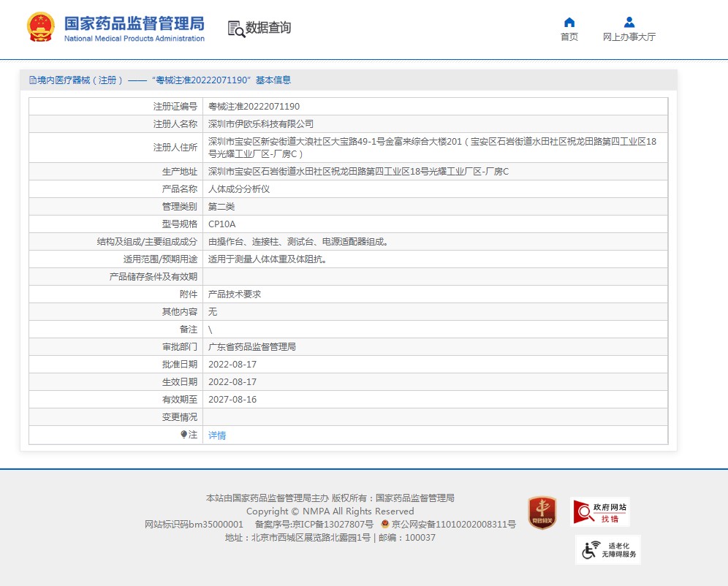The height and width of the screenshot is (586, 728).
Task: Click the 注册人住所 address value
Action: click(x=432, y=148)
